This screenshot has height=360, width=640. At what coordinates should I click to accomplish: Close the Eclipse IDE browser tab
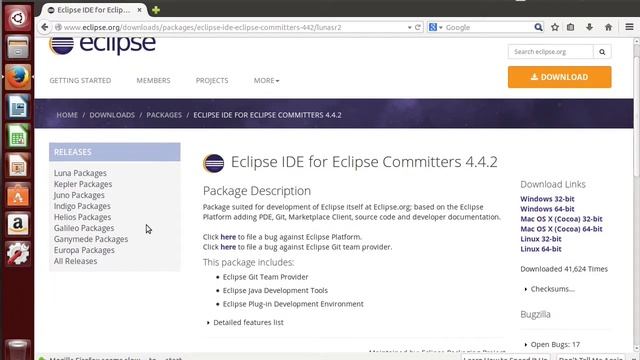[x=139, y=10]
